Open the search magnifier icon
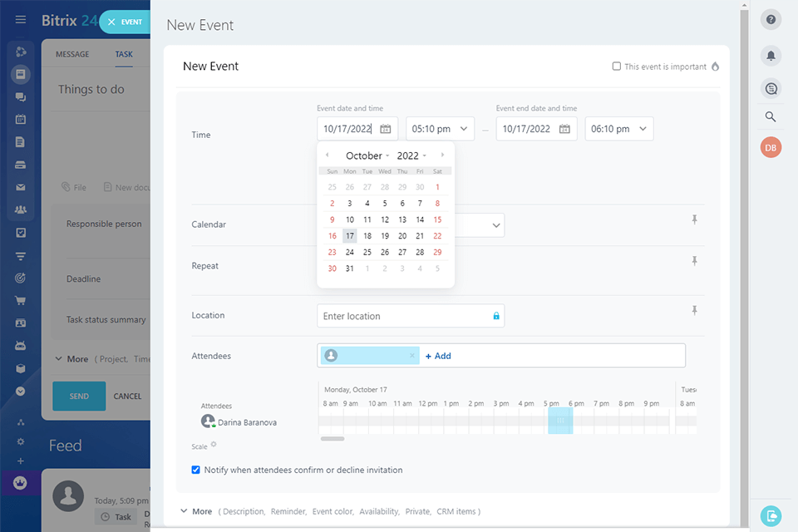The width and height of the screenshot is (798, 532). pyautogui.click(x=771, y=116)
